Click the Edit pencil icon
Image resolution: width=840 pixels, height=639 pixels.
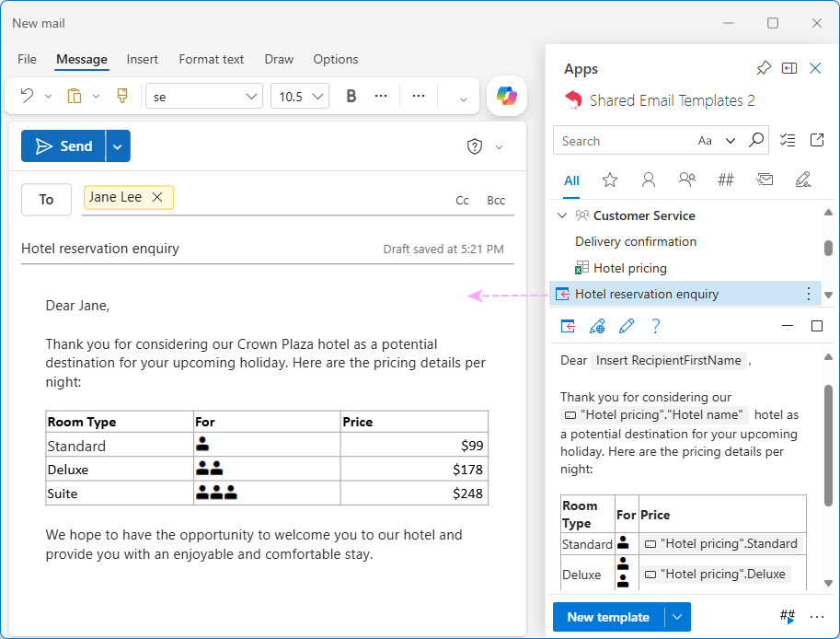coord(627,326)
